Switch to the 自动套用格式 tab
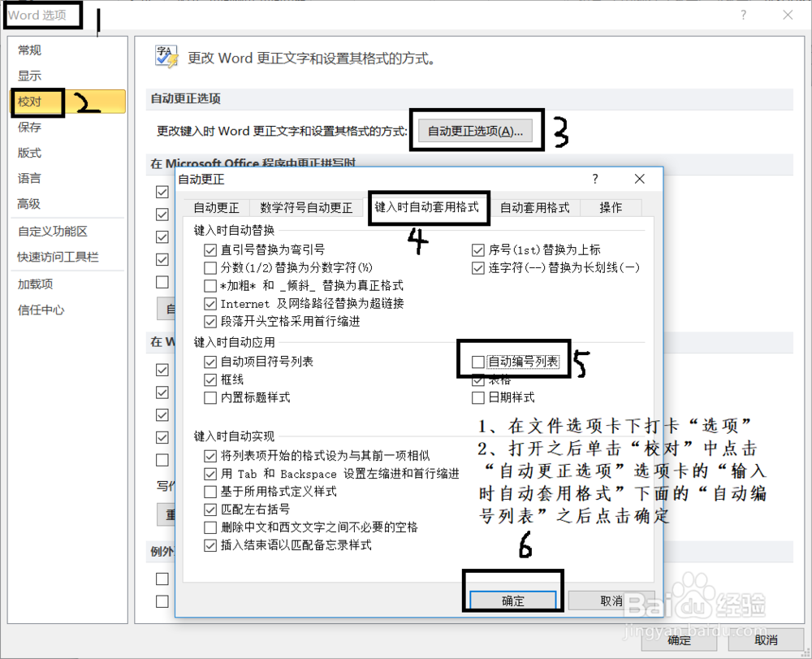This screenshot has width=812, height=659. [x=534, y=208]
